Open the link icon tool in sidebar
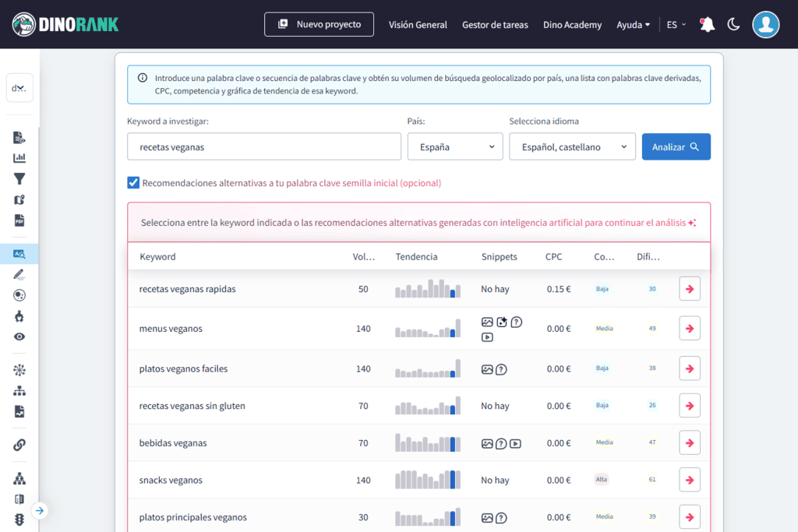 click(x=19, y=445)
